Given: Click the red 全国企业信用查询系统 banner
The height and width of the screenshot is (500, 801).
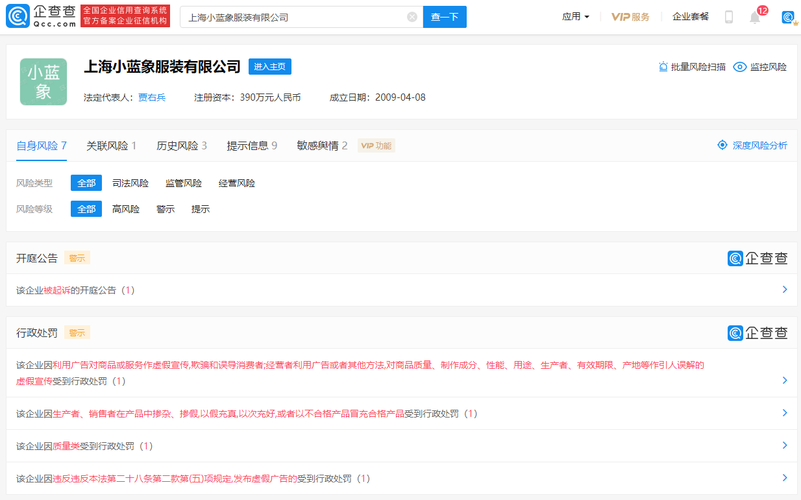Looking at the screenshot, I should (x=125, y=16).
